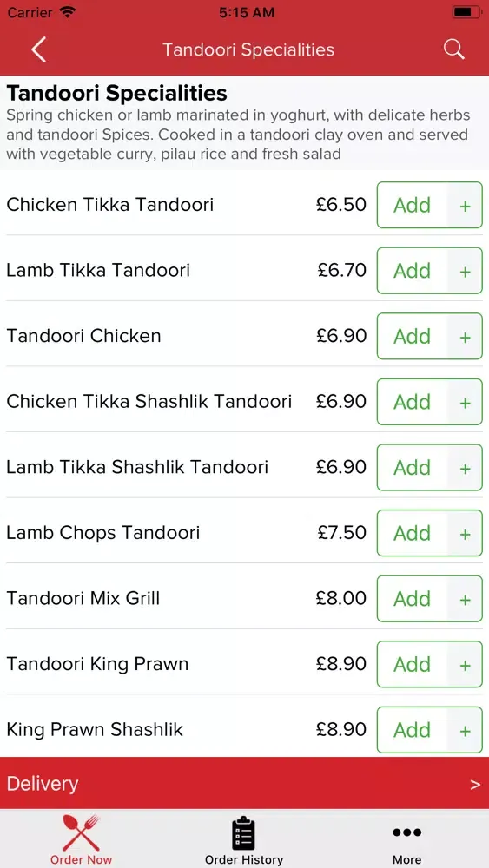Open the More three-dots icon
The image size is (489, 868).
[x=407, y=832]
